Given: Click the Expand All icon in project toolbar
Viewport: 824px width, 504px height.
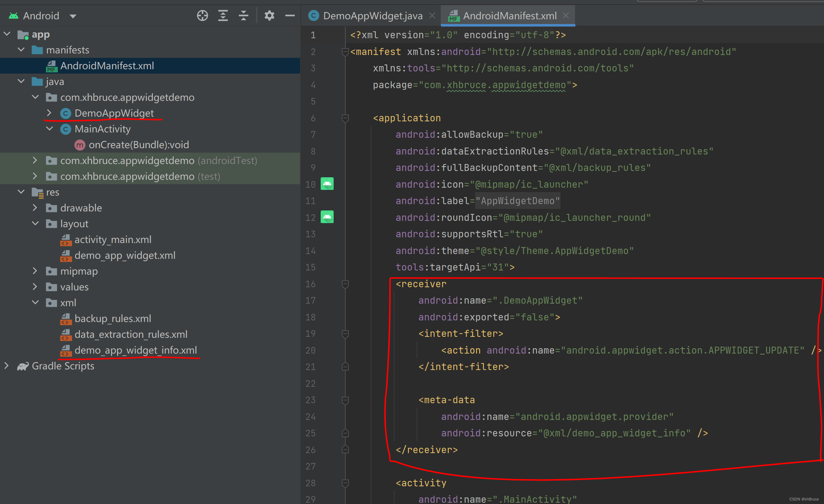Looking at the screenshot, I should 223,16.
